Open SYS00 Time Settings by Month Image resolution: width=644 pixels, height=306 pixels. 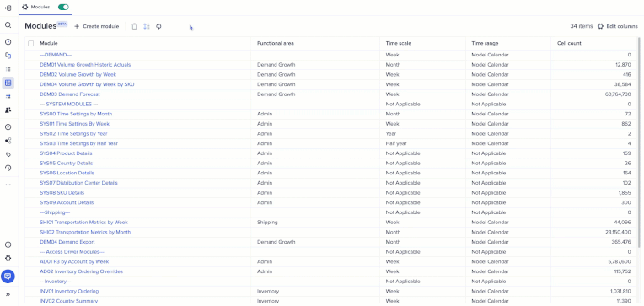click(x=76, y=114)
